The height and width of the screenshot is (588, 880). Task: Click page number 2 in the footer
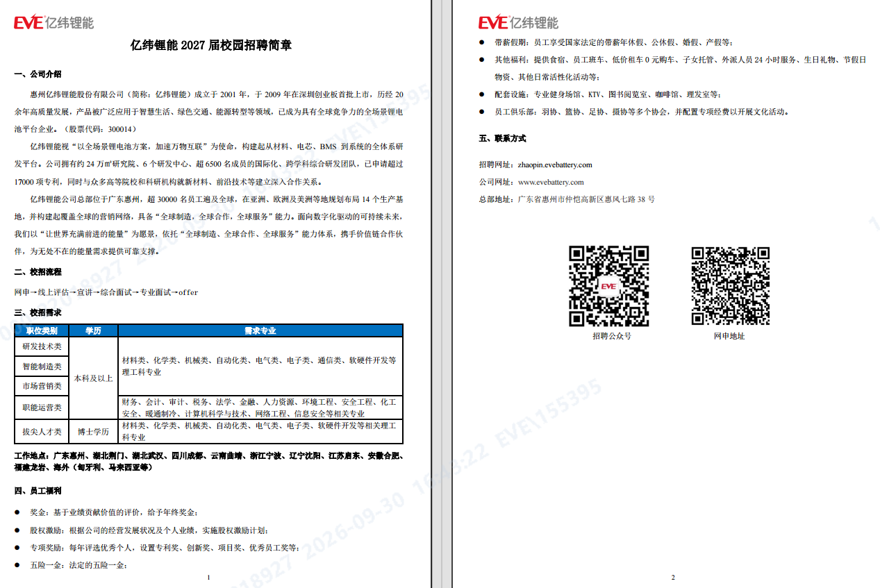(672, 578)
